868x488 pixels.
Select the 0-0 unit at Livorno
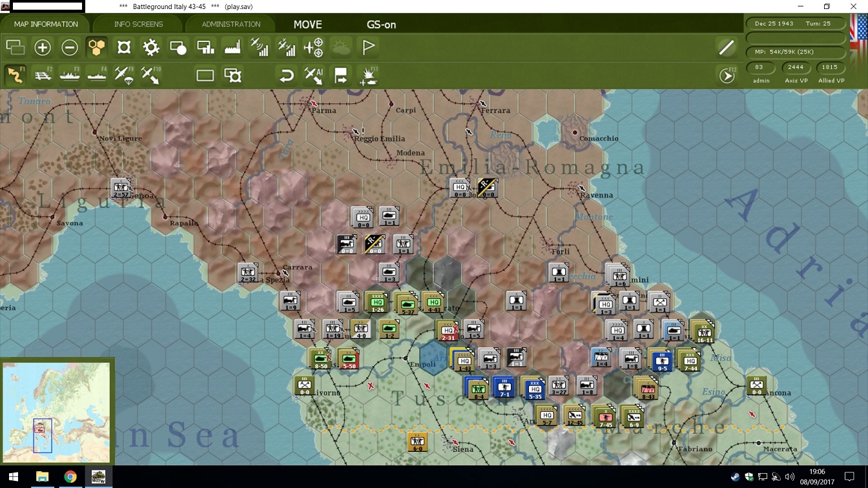click(x=304, y=385)
